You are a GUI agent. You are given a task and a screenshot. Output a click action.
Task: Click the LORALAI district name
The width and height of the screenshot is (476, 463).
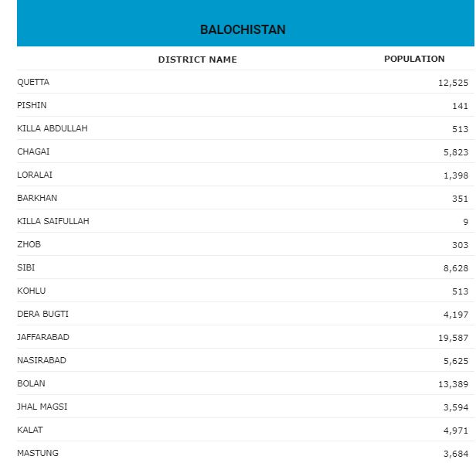pos(35,175)
